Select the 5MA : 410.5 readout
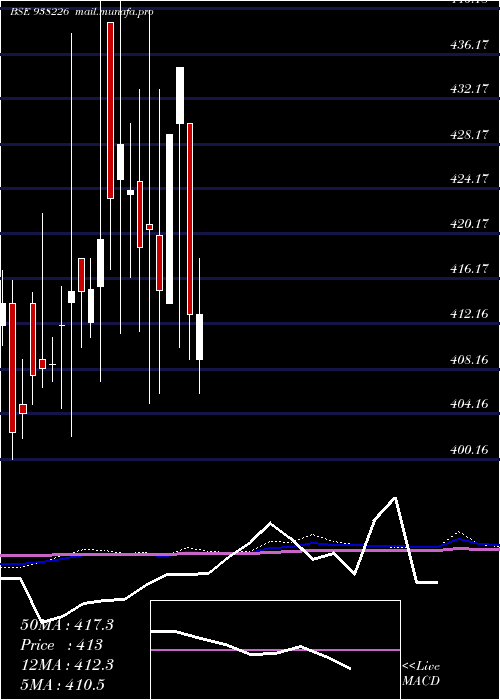 coord(62,685)
